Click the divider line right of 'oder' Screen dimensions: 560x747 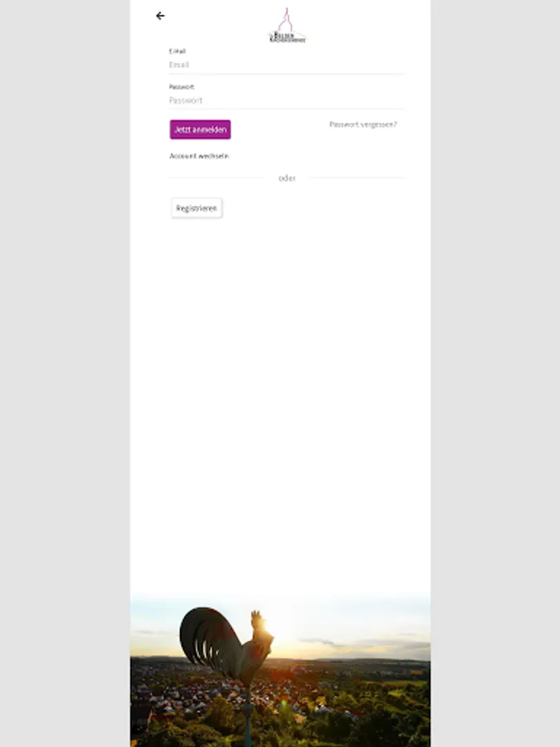pos(357,178)
